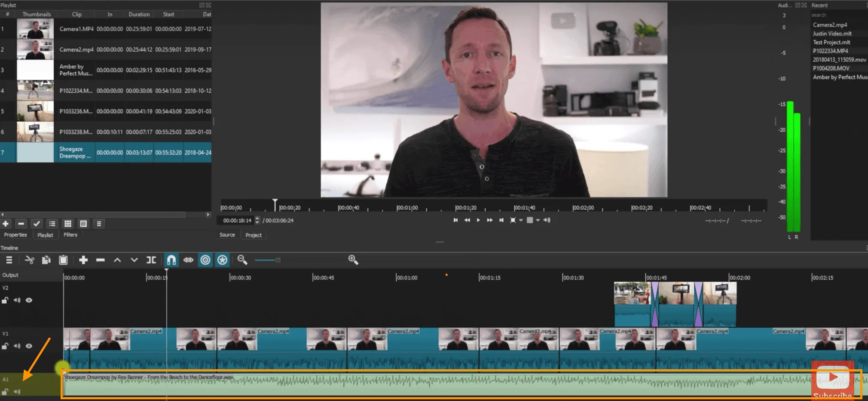Screen dimensions: 868x401
Task: Click the split at playhead icon
Action: pos(151,260)
